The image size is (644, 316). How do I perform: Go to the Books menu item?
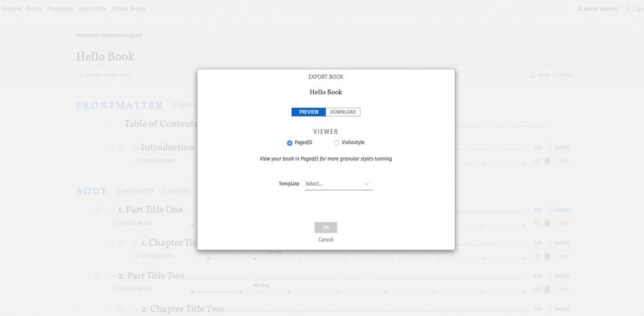[x=35, y=9]
